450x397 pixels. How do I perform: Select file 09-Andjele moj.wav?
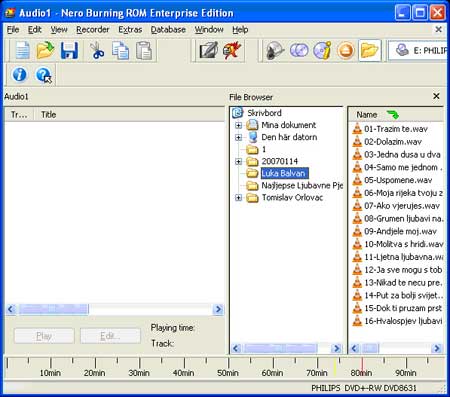[400, 231]
